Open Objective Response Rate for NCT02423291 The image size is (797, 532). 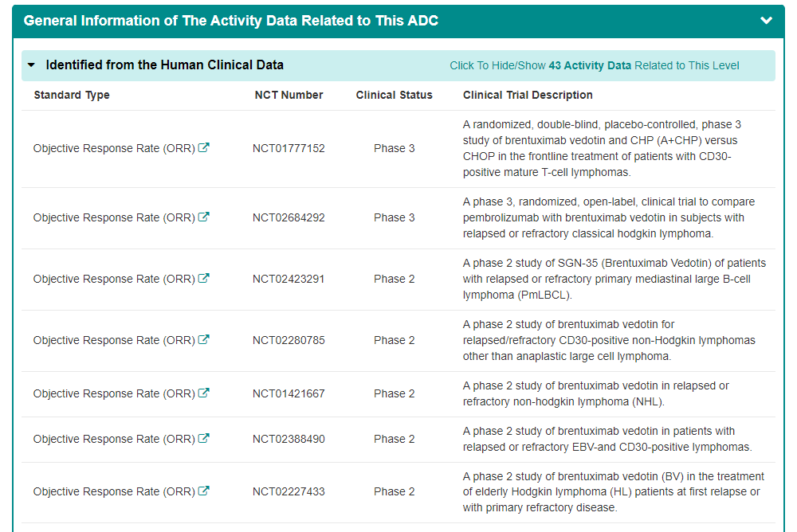[114, 279]
